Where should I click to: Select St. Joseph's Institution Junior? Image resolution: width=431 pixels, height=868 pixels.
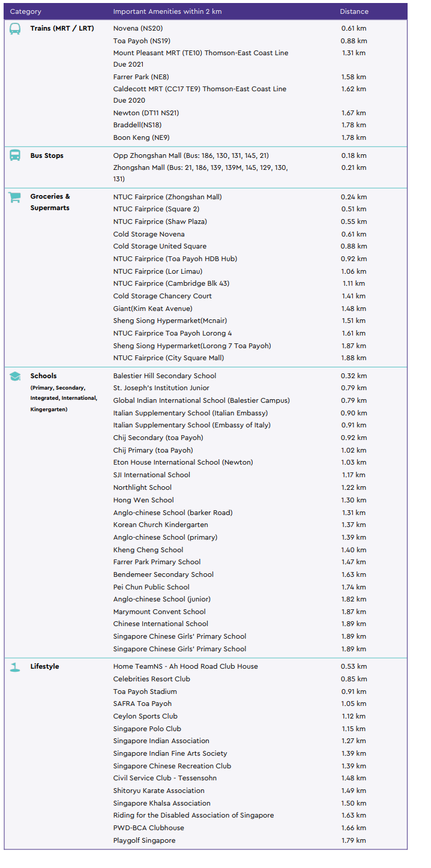pyautogui.click(x=161, y=388)
